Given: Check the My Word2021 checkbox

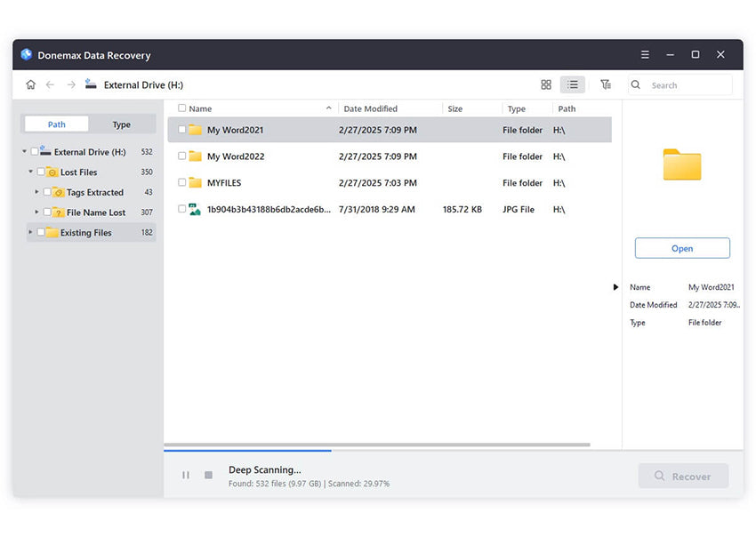Looking at the screenshot, I should pyautogui.click(x=181, y=129).
